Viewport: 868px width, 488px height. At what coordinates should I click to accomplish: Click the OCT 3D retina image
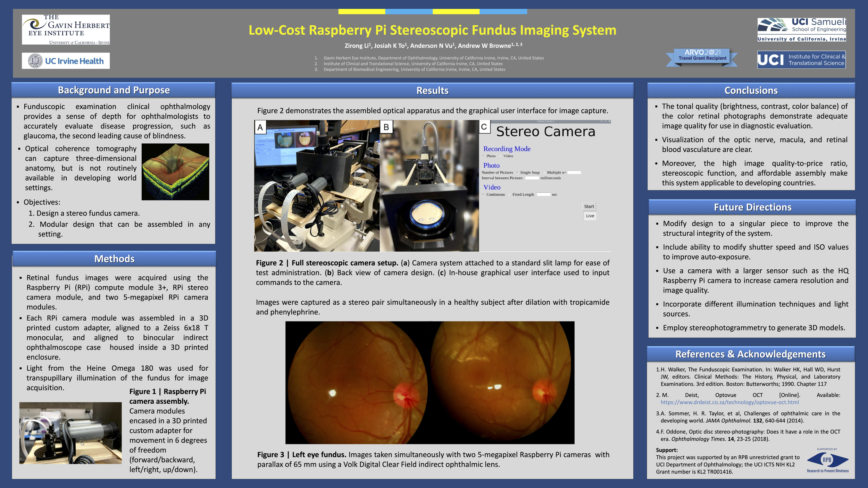tap(175, 172)
